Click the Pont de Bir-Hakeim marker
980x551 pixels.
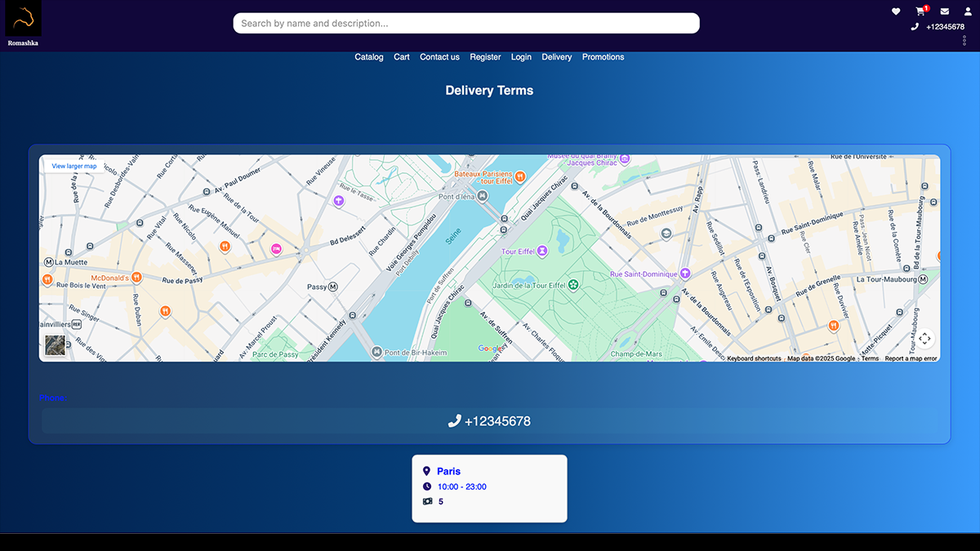click(x=376, y=352)
